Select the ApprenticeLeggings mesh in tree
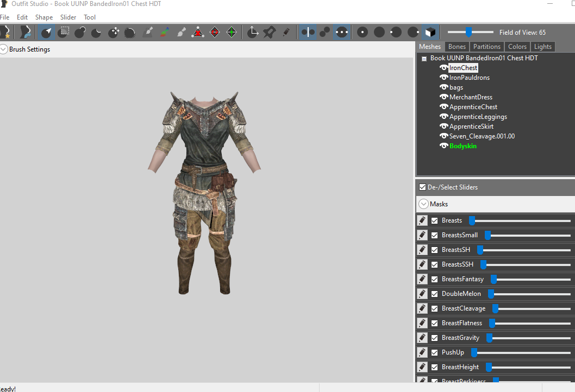 478,117
